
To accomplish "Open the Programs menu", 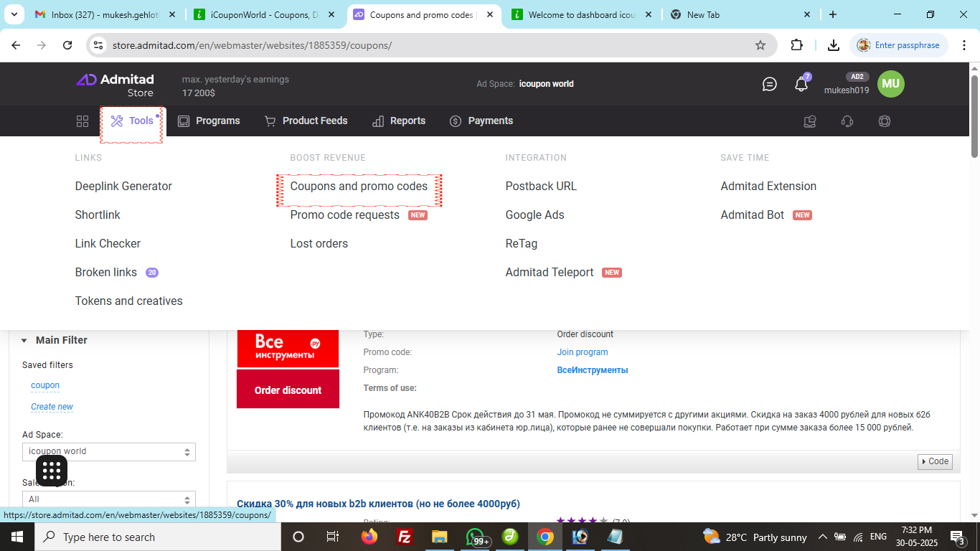I will pyautogui.click(x=209, y=121).
